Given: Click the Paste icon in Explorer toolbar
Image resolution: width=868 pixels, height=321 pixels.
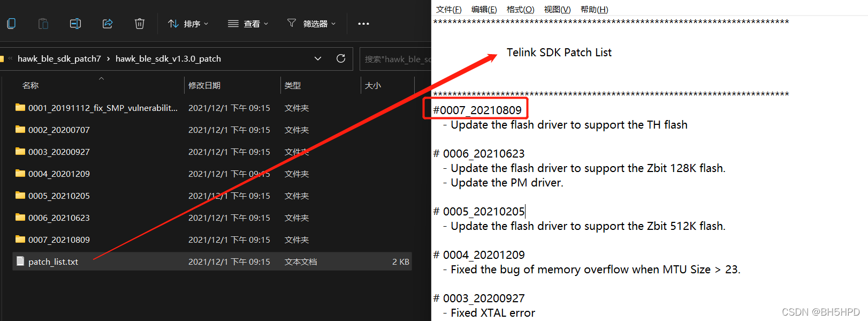Looking at the screenshot, I should [x=43, y=24].
